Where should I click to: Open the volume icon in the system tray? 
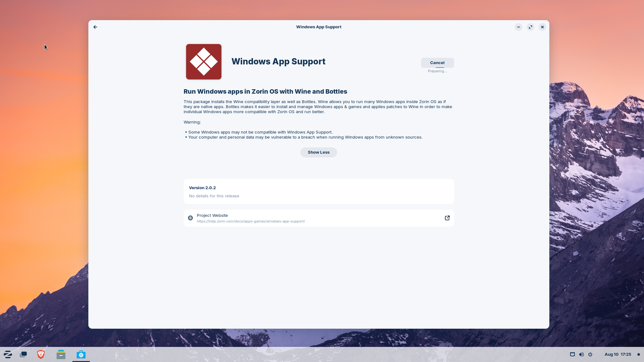pos(581,354)
